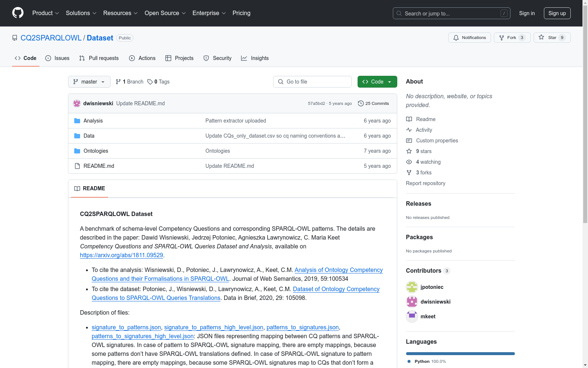
Task: Click the Python language bar
Action: 460,354
